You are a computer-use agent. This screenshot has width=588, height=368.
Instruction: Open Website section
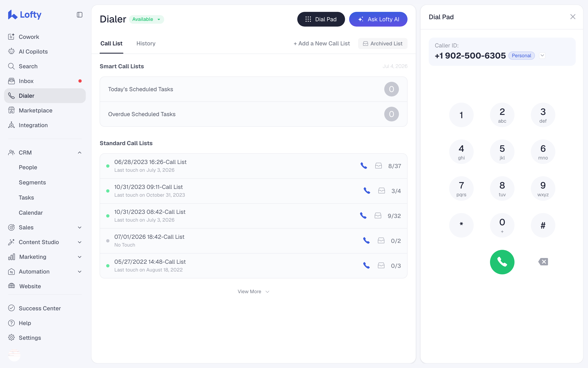45,286
